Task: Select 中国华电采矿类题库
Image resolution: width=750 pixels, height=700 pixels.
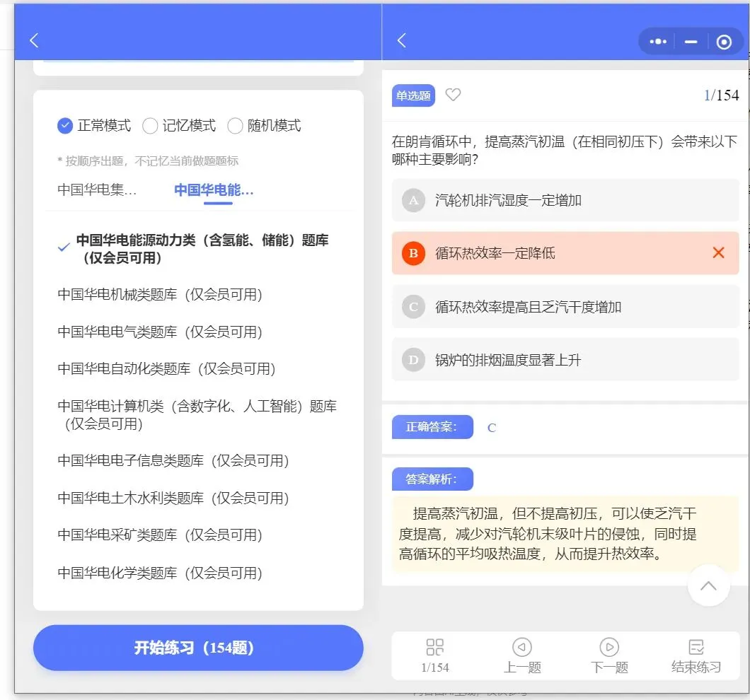Action: tap(160, 535)
